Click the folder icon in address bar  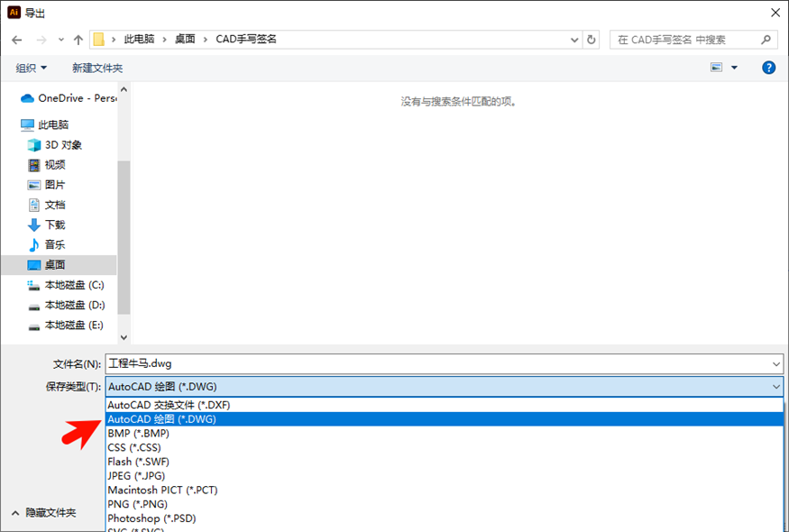(x=99, y=40)
